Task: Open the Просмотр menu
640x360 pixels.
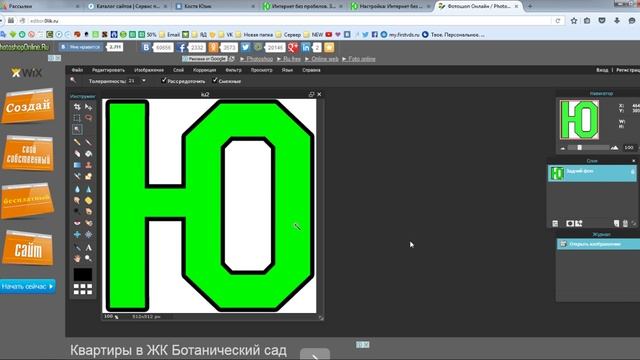Action: (262, 70)
